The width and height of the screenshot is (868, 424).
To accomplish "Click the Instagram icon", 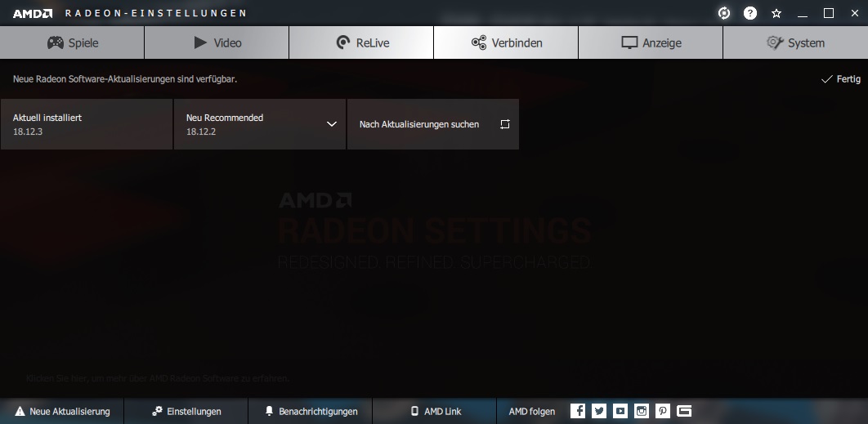I will coord(642,411).
